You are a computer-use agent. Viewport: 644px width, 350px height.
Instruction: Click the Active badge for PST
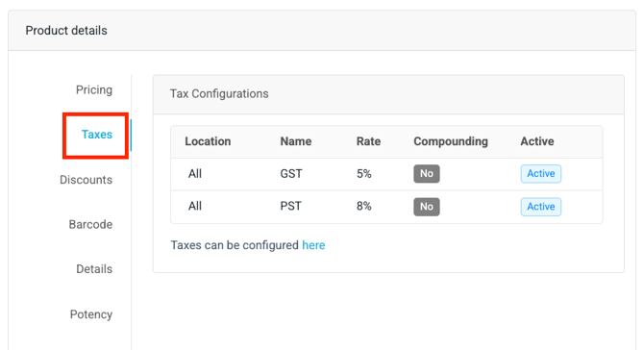(541, 207)
